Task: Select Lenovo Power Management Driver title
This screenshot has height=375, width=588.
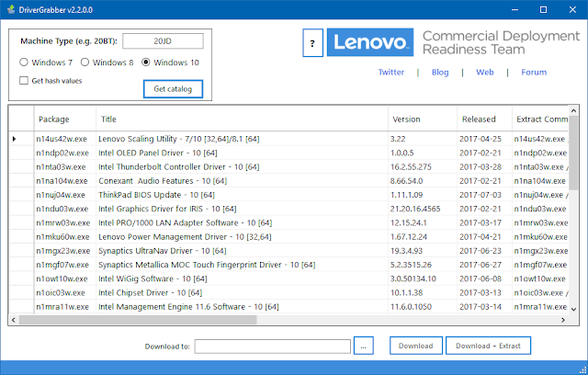Action: tap(242, 237)
